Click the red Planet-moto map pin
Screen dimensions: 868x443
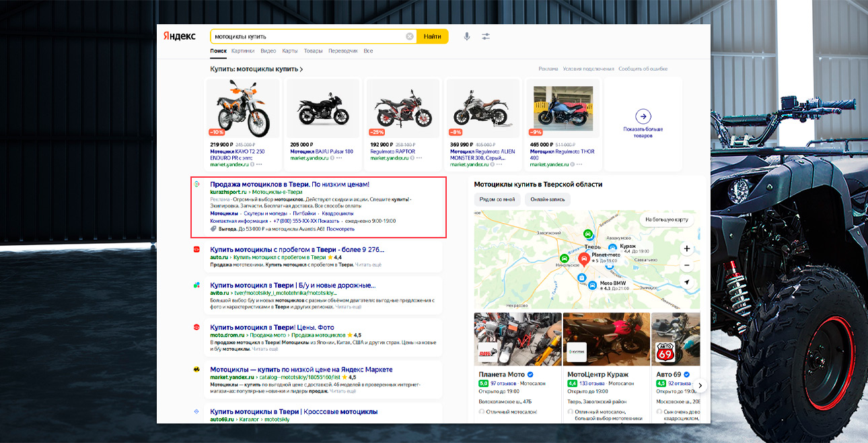(x=583, y=260)
